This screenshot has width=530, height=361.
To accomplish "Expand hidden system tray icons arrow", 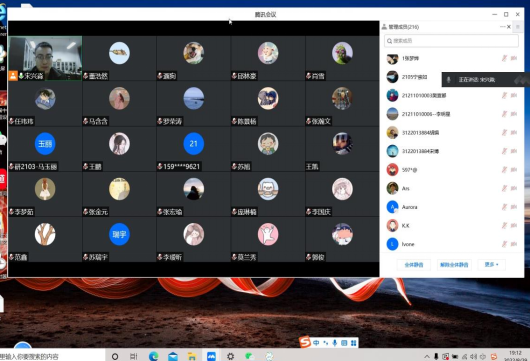I will 427,357.
